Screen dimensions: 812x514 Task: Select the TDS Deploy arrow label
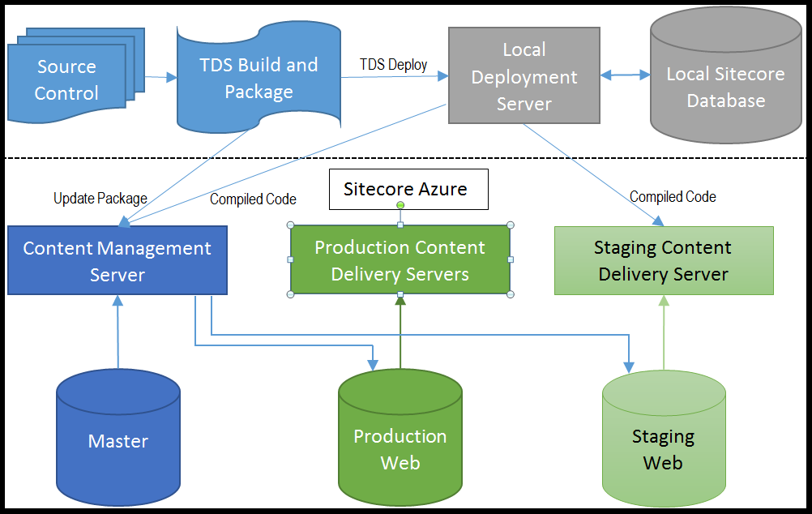point(394,65)
